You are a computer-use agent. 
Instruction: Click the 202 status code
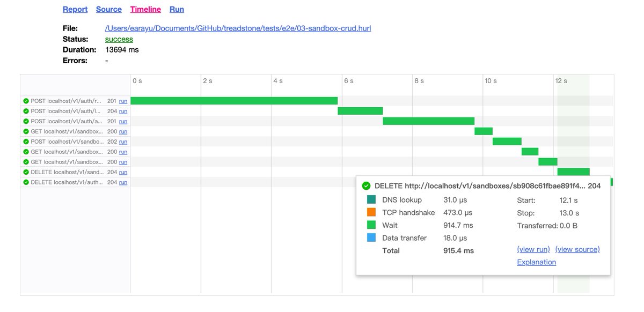112,142
